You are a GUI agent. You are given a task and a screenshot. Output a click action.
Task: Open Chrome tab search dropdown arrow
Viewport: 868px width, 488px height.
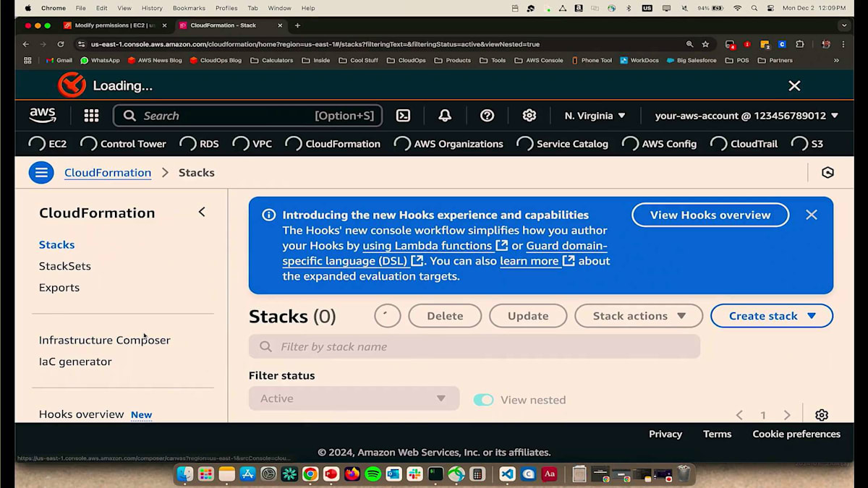point(844,25)
